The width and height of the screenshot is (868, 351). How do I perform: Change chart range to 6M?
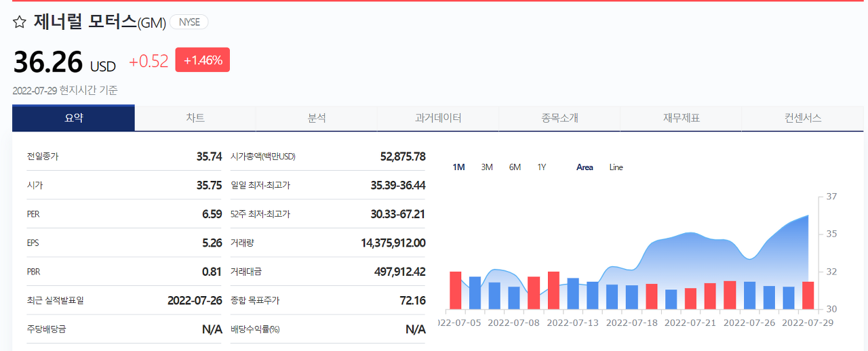pyautogui.click(x=515, y=167)
